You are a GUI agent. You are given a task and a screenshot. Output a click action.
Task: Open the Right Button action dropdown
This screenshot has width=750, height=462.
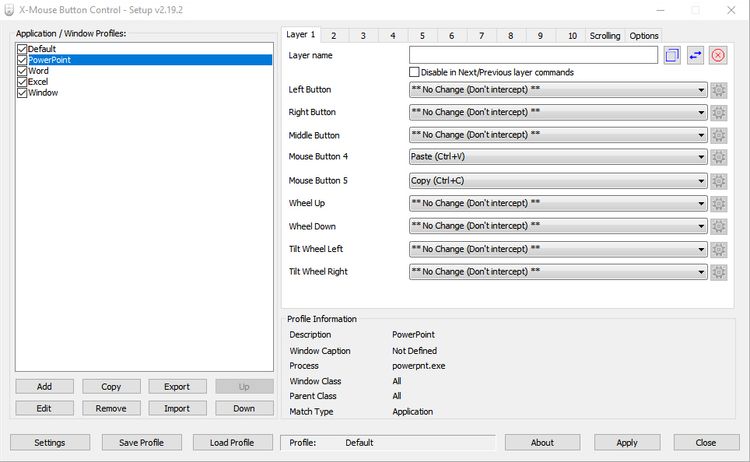558,112
